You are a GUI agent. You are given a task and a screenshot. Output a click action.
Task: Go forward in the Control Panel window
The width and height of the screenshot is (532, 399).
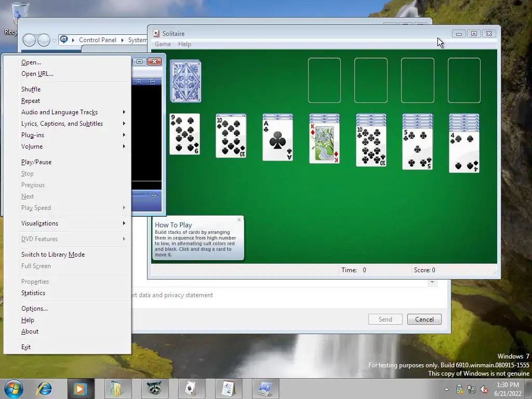[44, 40]
